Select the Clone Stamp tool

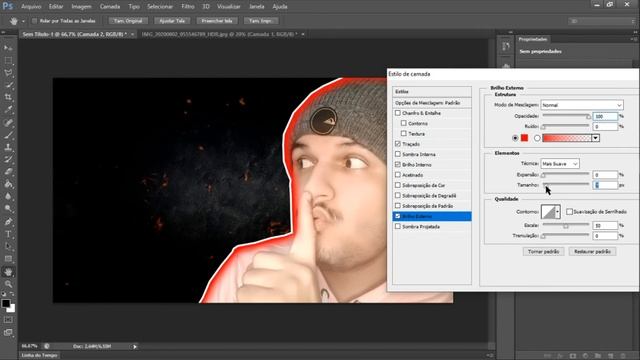8,147
